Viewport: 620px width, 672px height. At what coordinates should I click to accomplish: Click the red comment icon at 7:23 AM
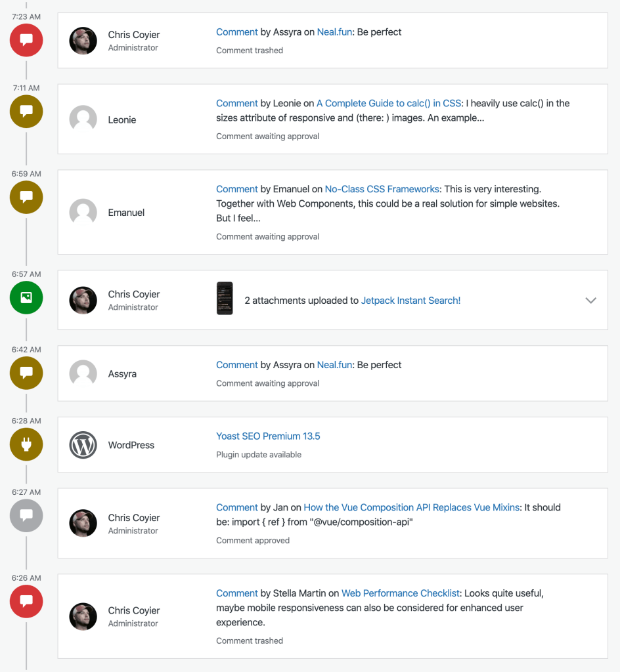[26, 40]
